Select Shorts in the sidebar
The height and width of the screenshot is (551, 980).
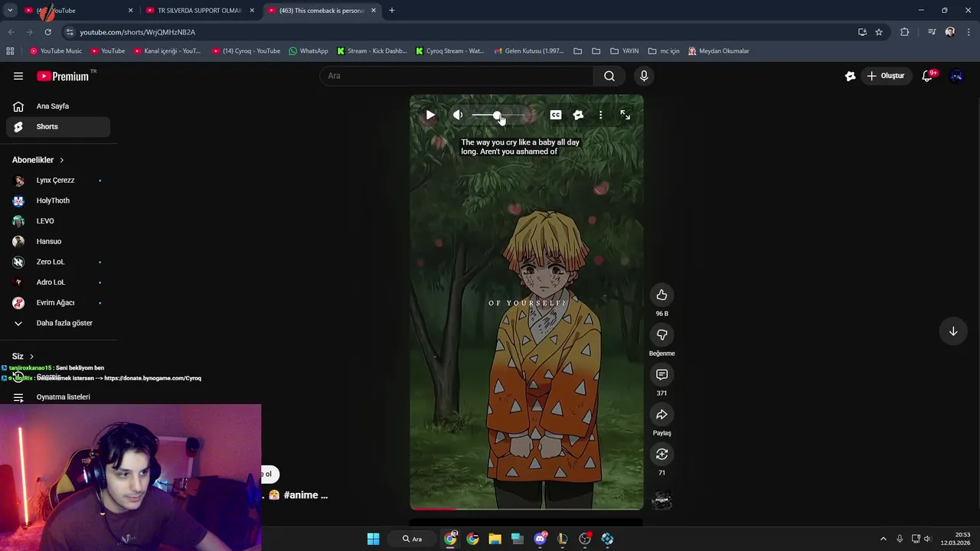point(58,126)
